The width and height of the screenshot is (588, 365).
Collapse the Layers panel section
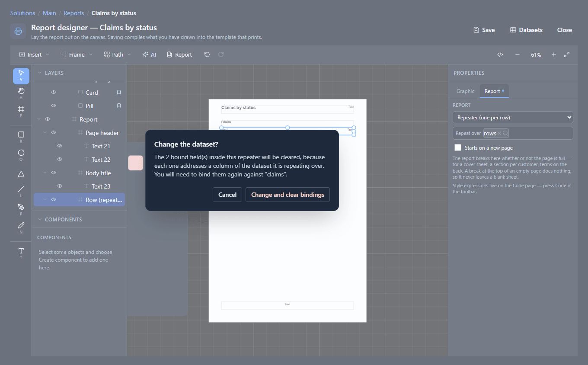[x=40, y=73]
